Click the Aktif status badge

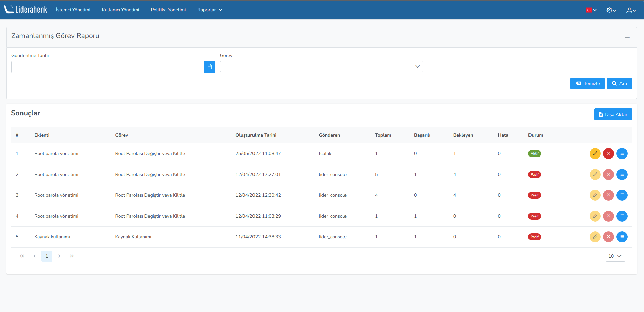click(x=534, y=154)
